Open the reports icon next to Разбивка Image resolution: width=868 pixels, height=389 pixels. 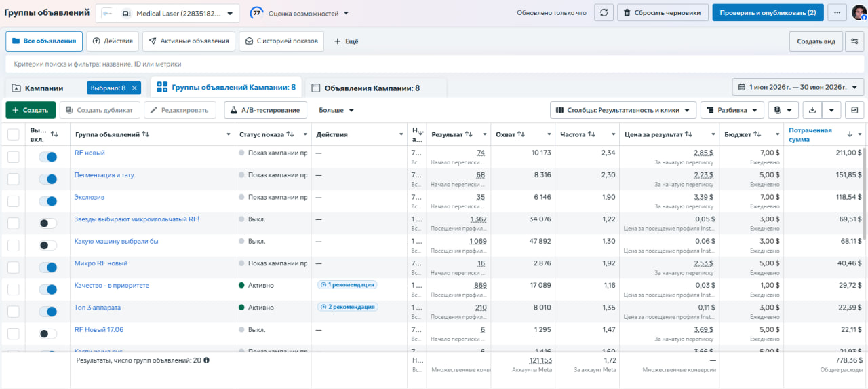[783, 110]
